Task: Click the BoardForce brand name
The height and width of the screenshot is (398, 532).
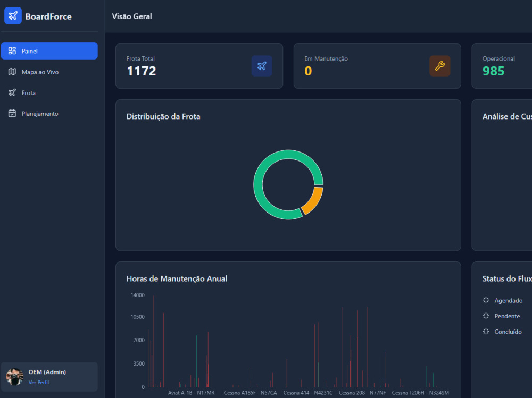Action: [x=48, y=16]
